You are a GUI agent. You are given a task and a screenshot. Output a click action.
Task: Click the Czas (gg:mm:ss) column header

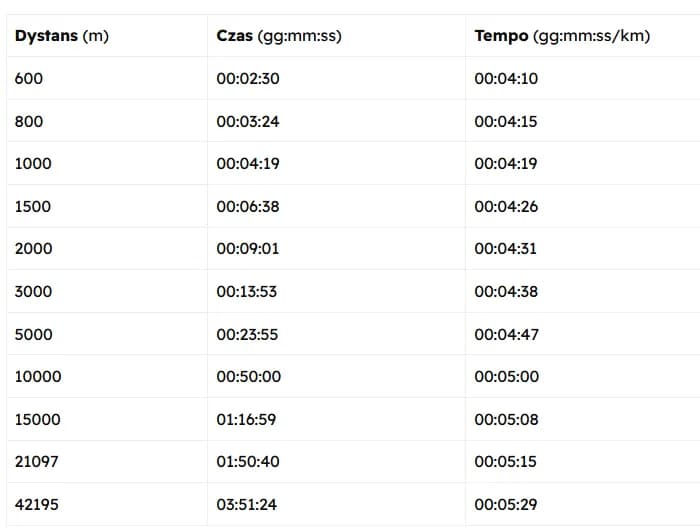click(278, 36)
